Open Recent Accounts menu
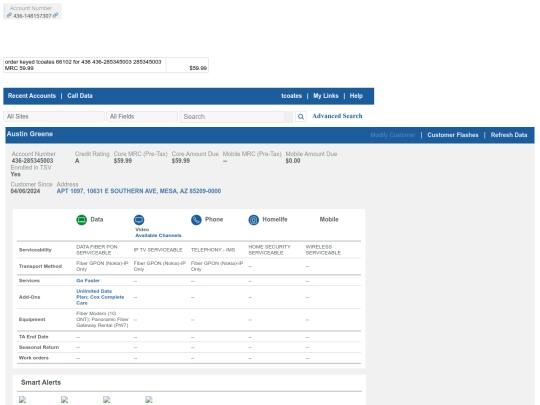 (x=32, y=96)
